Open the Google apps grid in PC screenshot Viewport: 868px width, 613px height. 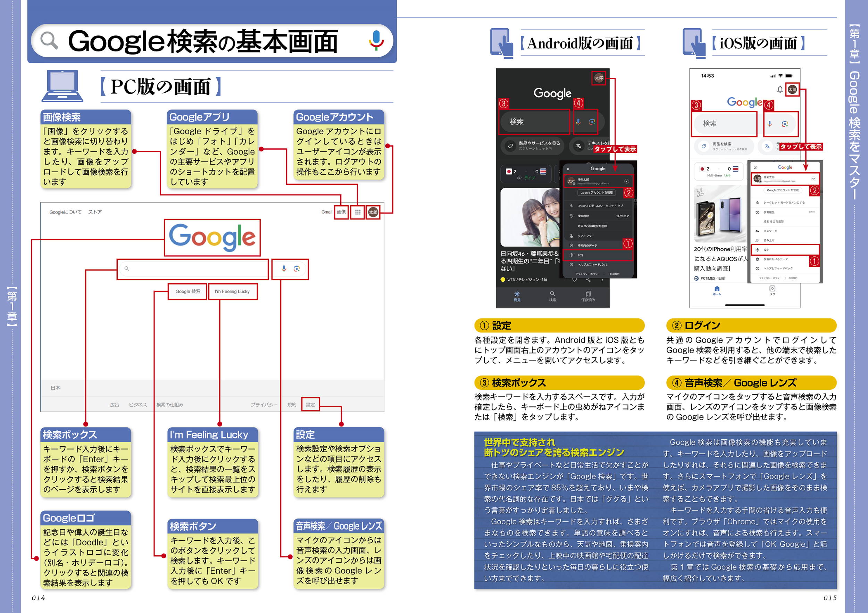358,212
